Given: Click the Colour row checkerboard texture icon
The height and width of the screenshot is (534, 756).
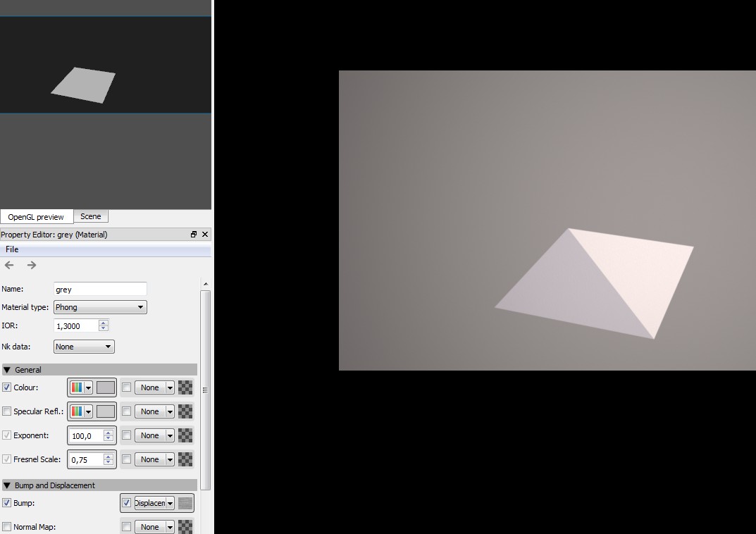Looking at the screenshot, I should point(185,387).
